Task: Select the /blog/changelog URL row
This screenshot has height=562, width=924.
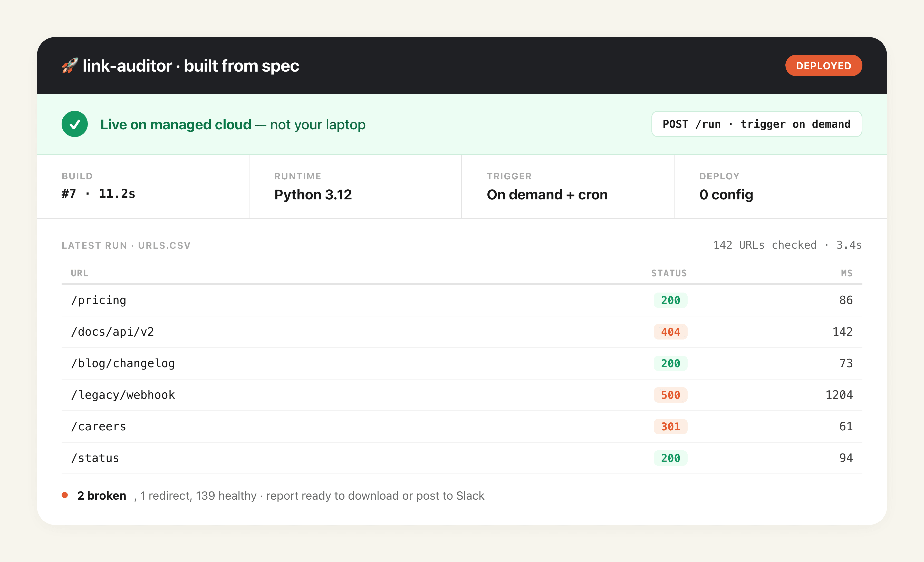Action: 462,363
